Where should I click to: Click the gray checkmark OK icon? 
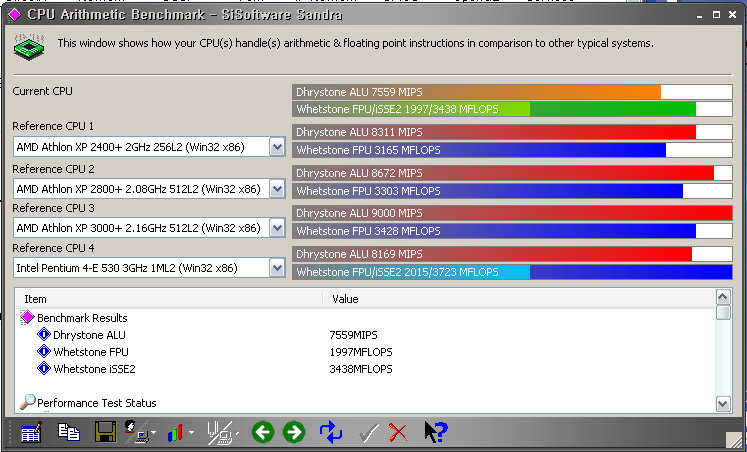pos(368,432)
